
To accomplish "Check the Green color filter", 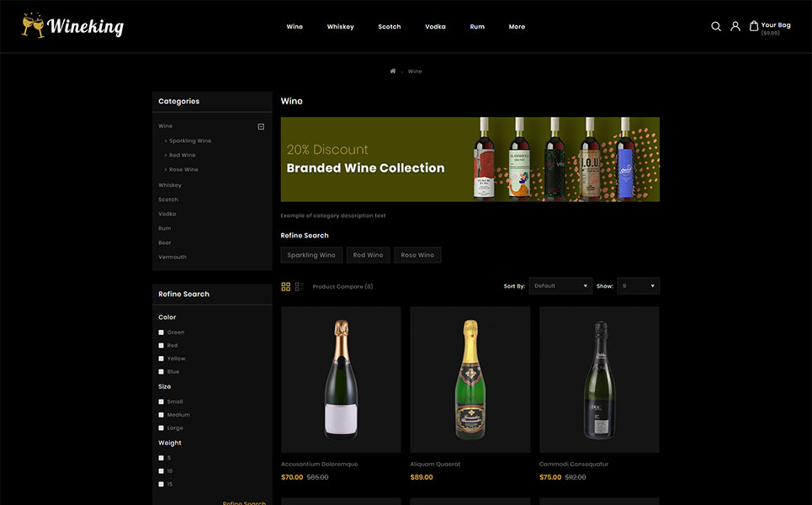I will pyautogui.click(x=161, y=332).
